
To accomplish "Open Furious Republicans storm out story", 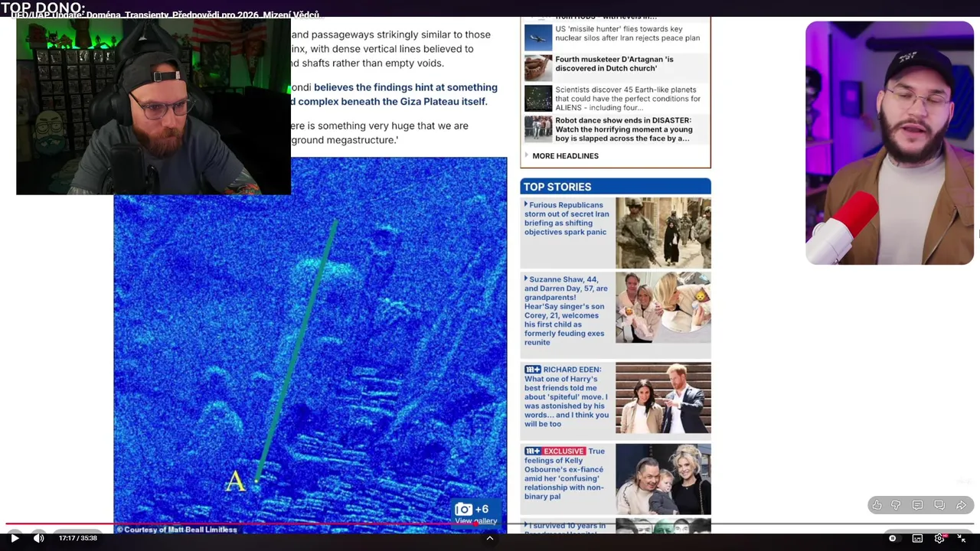I will 567,218.
